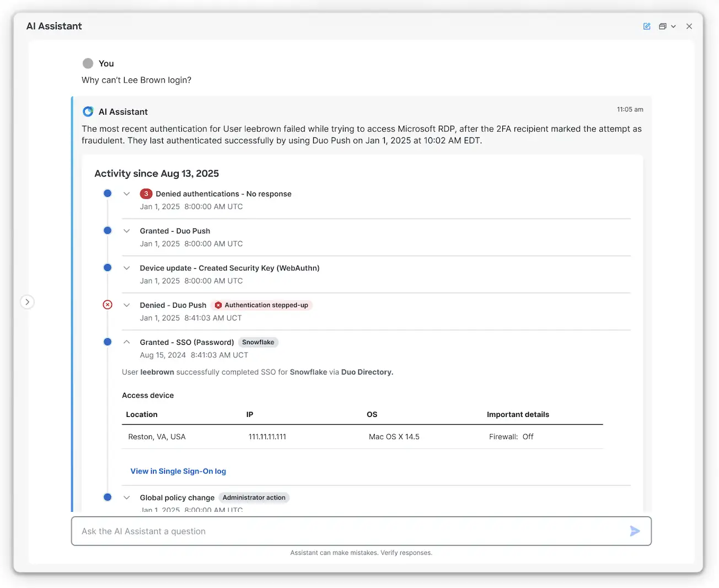Expand the Granted - Duo Push event
Image resolution: width=719 pixels, height=588 pixels.
coord(127,231)
